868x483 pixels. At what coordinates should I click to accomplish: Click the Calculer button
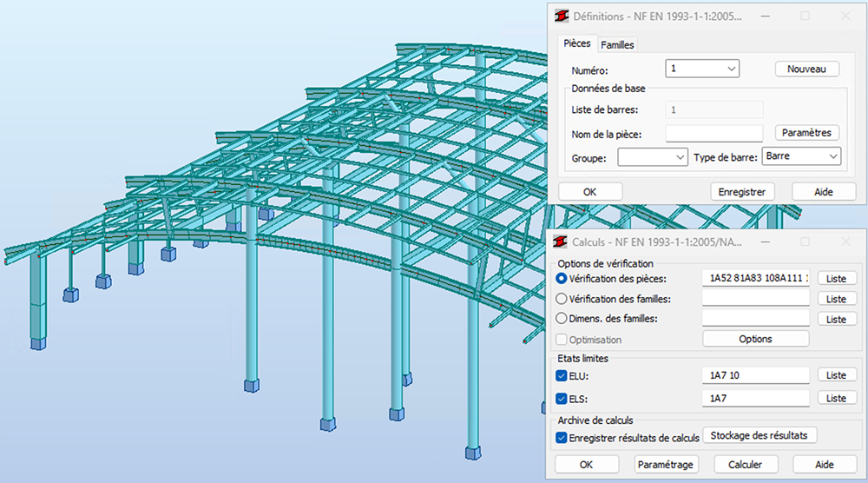[x=745, y=464]
